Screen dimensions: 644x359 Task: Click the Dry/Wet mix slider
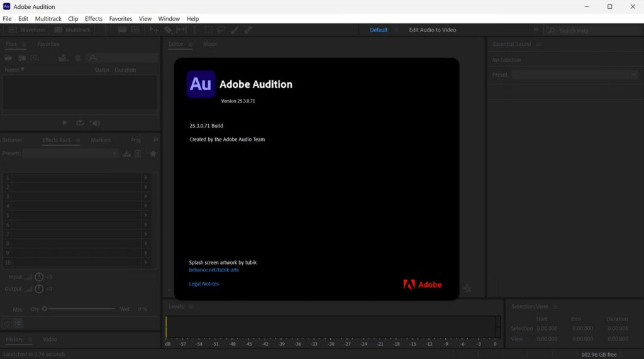(x=79, y=309)
